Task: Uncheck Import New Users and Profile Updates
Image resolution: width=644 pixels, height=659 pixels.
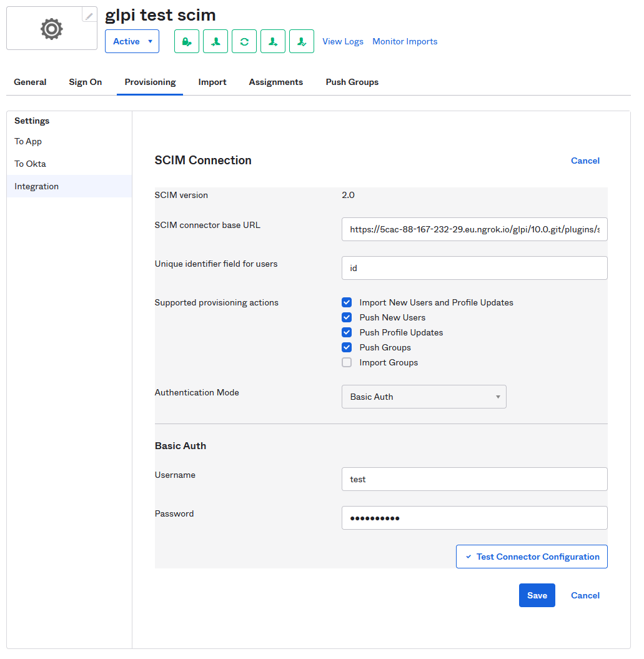Action: point(347,302)
